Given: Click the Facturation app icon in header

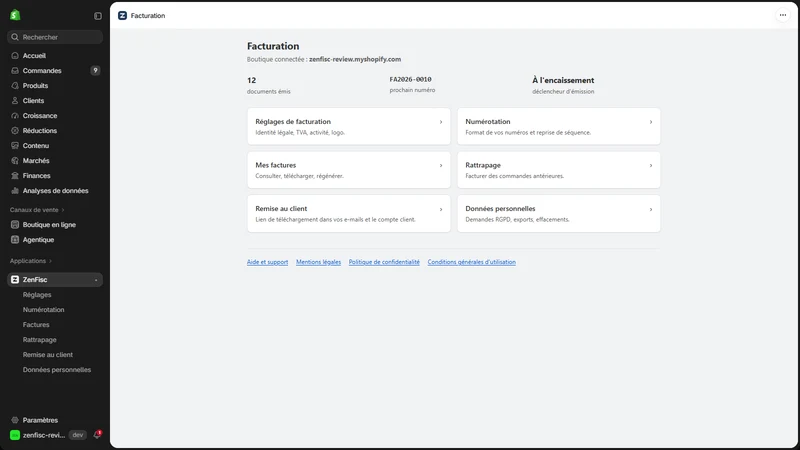Looking at the screenshot, I should click(x=122, y=16).
